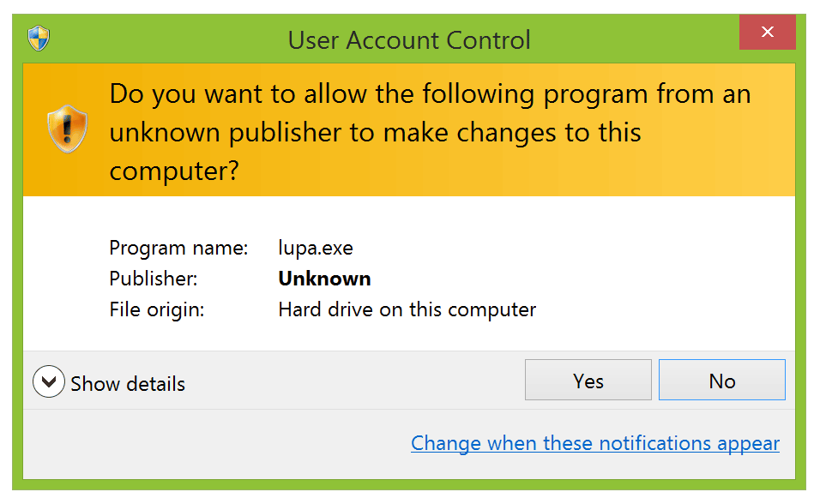Click the Show details label
This screenshot has width=820, height=504.
tap(128, 383)
